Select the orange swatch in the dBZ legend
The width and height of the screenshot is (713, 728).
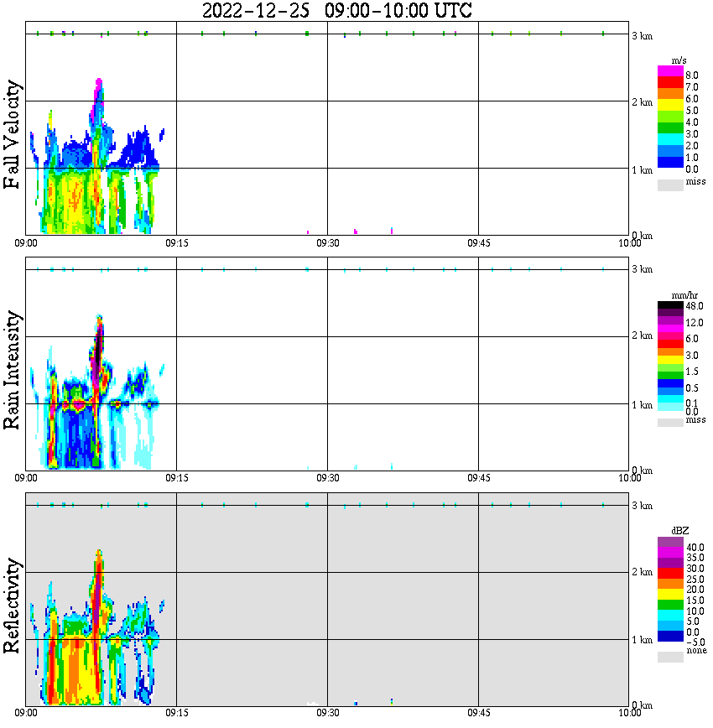click(670, 584)
